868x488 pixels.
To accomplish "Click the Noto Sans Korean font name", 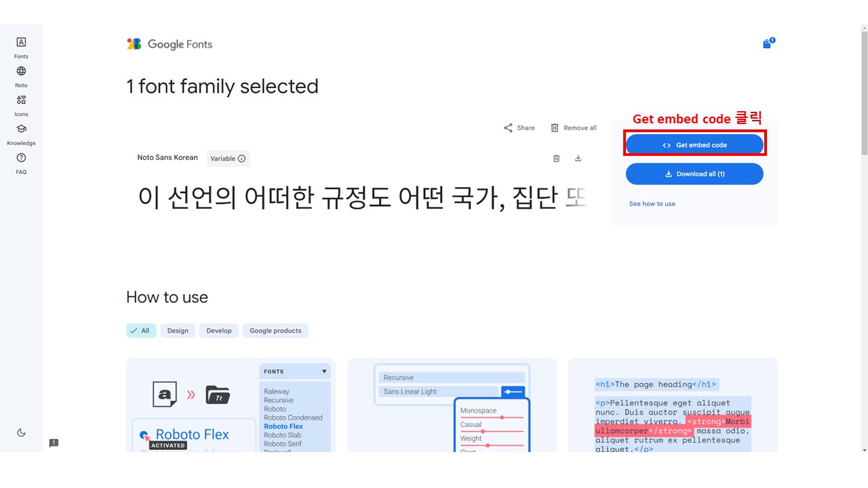I will click(x=167, y=157).
